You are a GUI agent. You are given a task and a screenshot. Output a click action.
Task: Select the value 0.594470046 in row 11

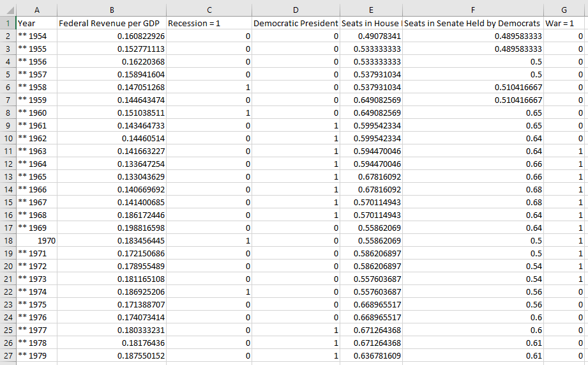click(x=371, y=151)
